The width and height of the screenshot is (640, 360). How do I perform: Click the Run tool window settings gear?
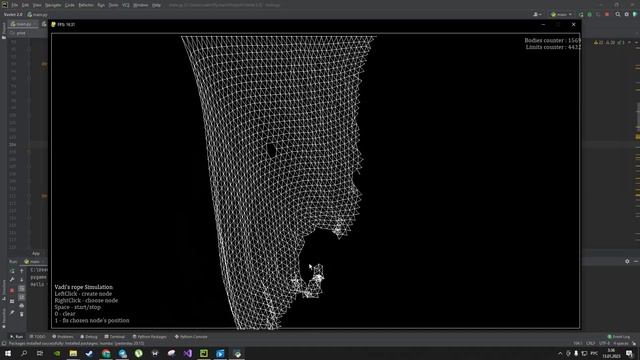pos(627,261)
